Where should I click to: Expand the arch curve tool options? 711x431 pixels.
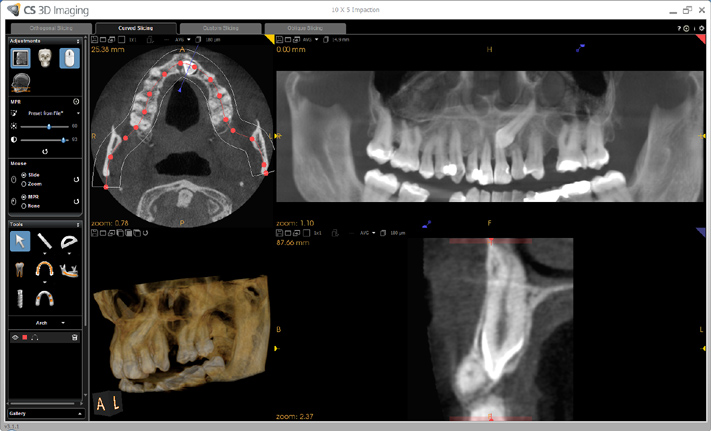(x=45, y=282)
